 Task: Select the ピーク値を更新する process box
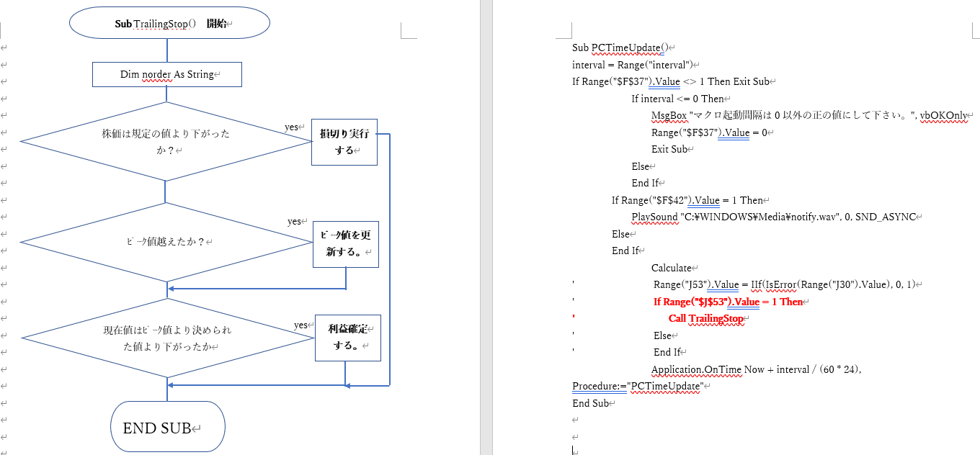346,243
